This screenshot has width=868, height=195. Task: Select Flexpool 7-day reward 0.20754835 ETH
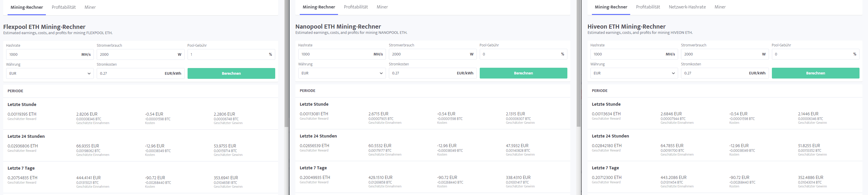point(22,178)
